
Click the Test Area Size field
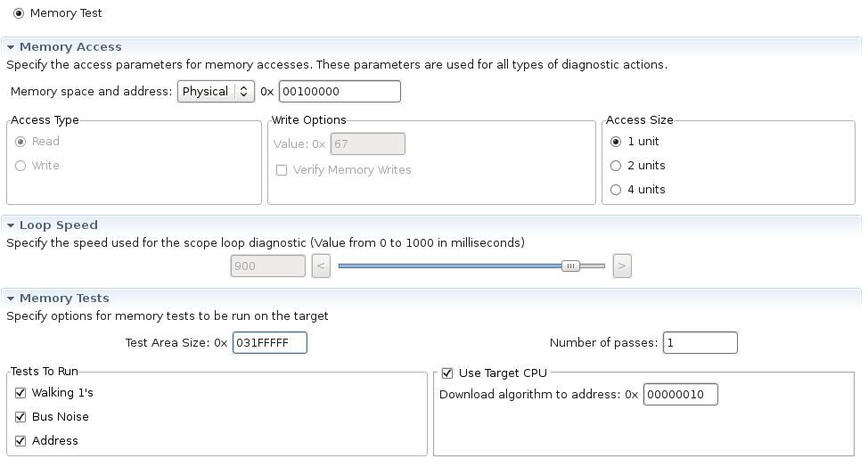pyautogui.click(x=269, y=343)
